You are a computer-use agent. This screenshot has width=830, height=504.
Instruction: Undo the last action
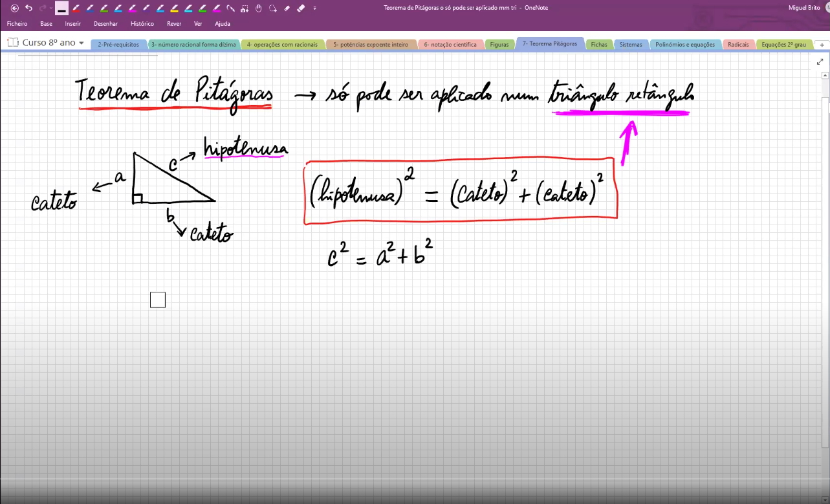click(28, 8)
